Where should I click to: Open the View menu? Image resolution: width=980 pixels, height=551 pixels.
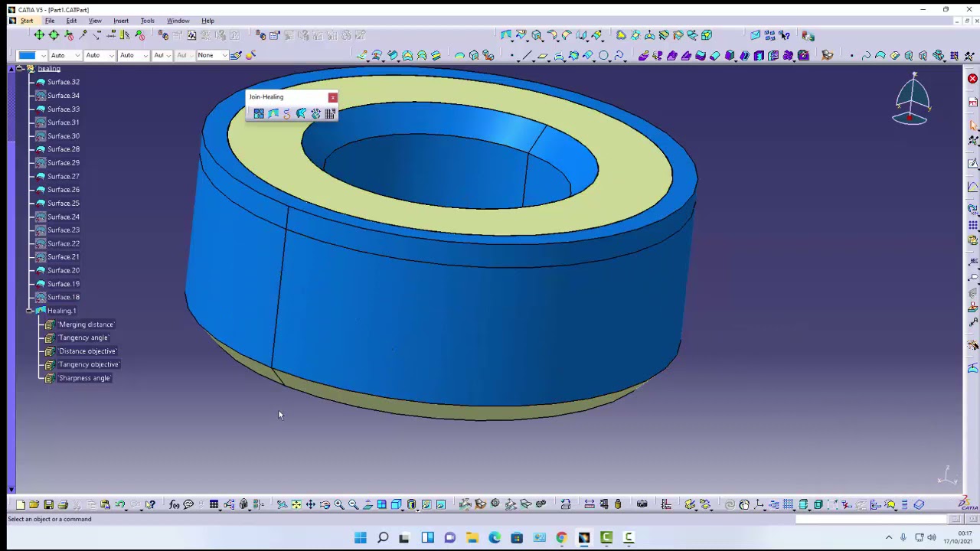point(95,21)
